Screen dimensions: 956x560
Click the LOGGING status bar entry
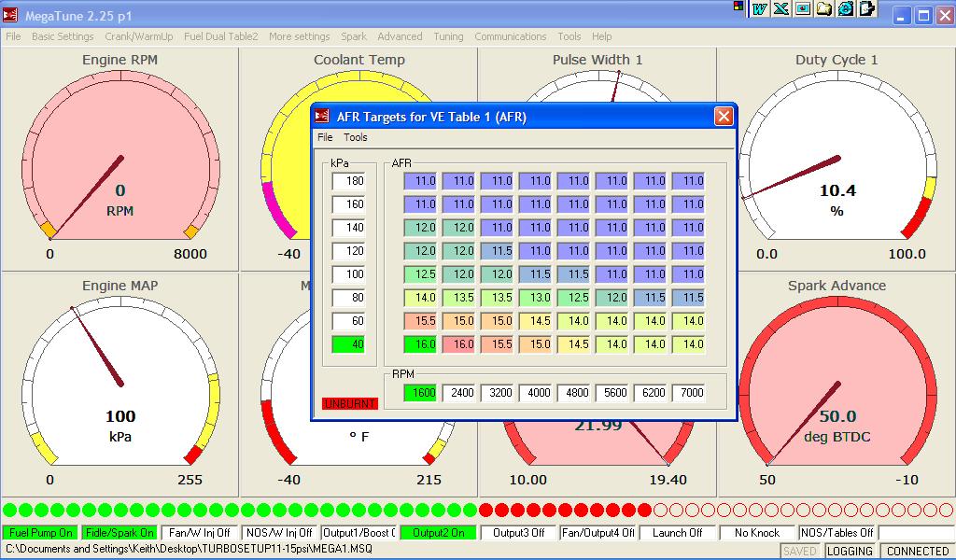tap(850, 551)
